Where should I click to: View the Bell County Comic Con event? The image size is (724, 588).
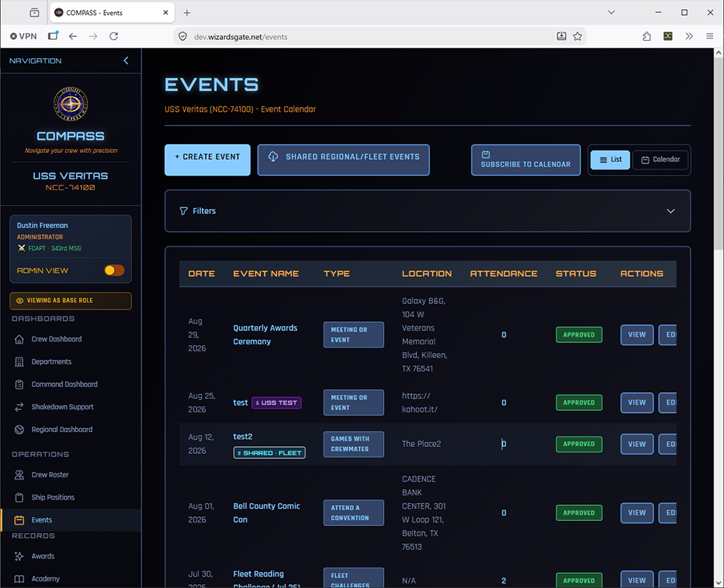pyautogui.click(x=637, y=513)
